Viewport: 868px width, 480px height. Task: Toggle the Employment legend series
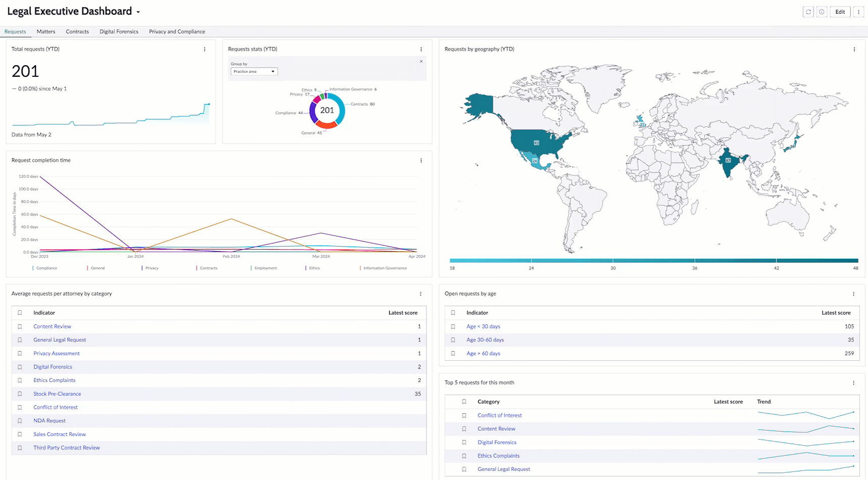[264, 268]
